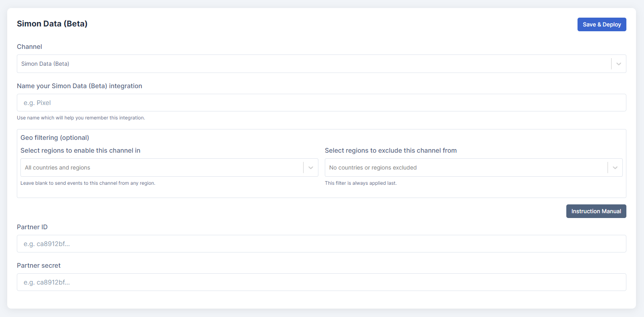Click the 'Simon Data (Beta)' page title
644x317 pixels.
pos(52,24)
